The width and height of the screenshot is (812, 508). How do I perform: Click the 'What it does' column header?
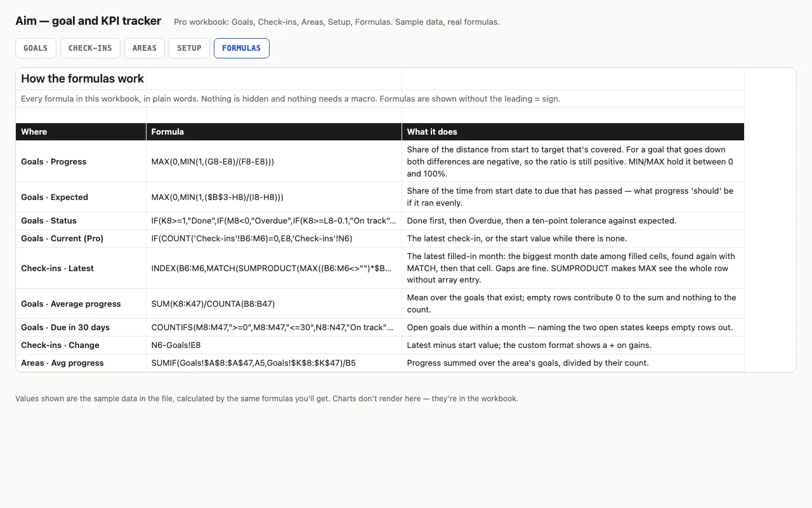tap(573, 131)
